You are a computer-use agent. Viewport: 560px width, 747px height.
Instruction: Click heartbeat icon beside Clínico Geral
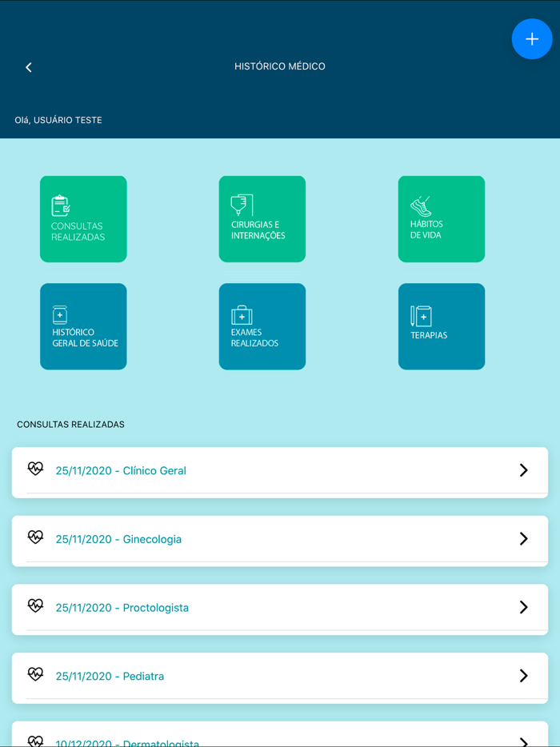click(x=35, y=469)
